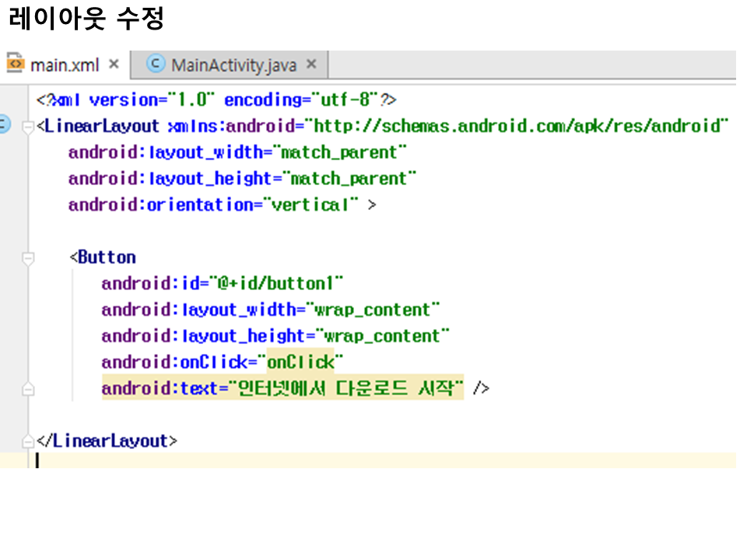
Task: Close the MainActivity.java editor tab
Action: tap(311, 65)
